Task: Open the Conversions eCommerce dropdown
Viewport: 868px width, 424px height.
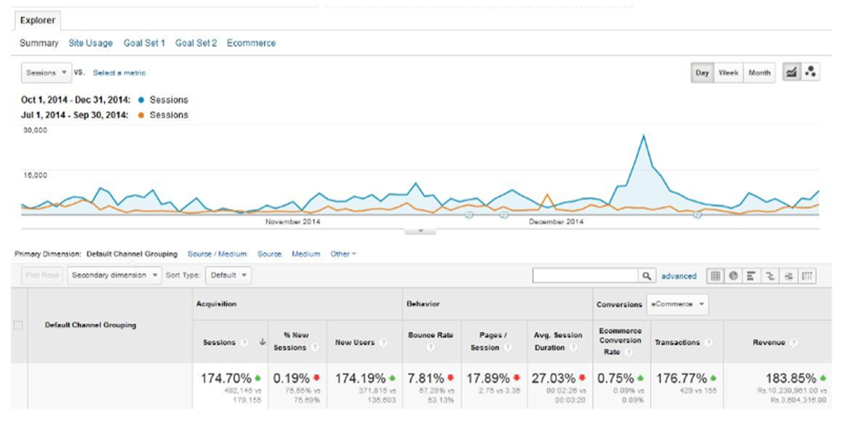Action: (x=677, y=305)
